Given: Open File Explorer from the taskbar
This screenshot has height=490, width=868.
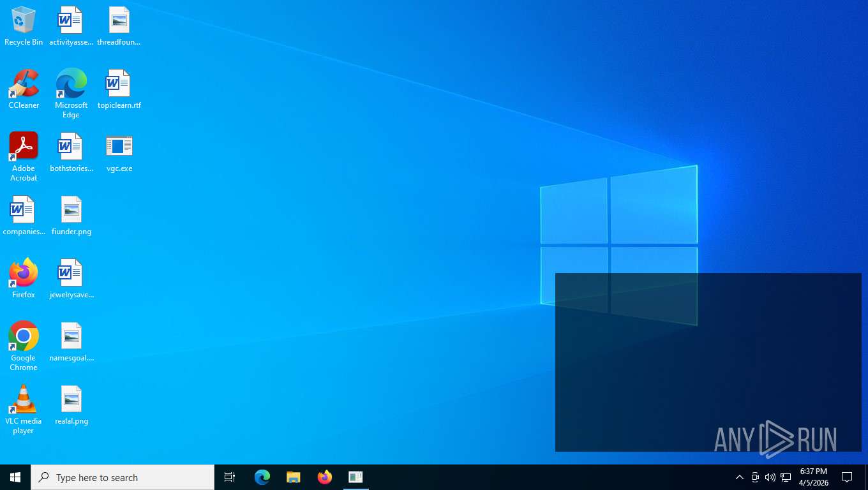Looking at the screenshot, I should 293,477.
